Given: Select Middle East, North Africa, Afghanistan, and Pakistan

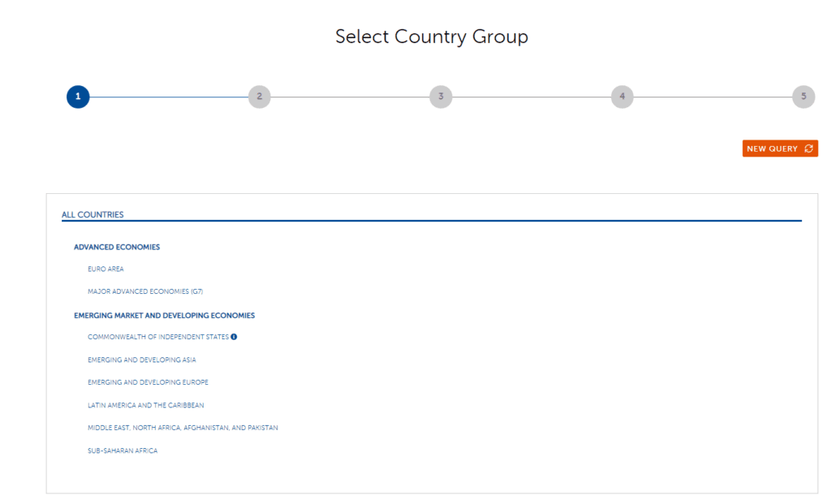Looking at the screenshot, I should pos(183,428).
